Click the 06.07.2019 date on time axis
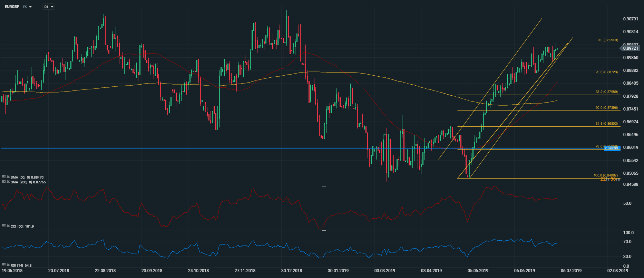The height and width of the screenshot is (278, 644). [x=571, y=271]
